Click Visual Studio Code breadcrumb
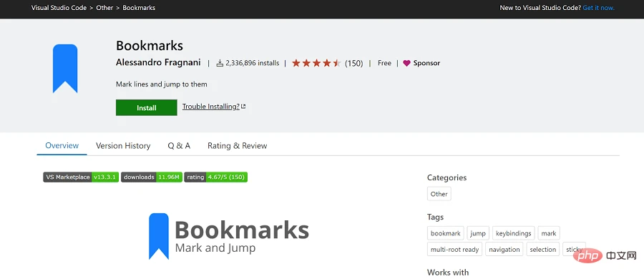 [x=59, y=8]
